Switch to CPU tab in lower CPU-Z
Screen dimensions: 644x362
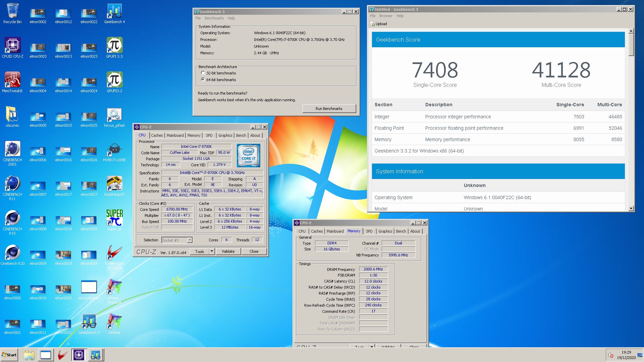click(302, 231)
